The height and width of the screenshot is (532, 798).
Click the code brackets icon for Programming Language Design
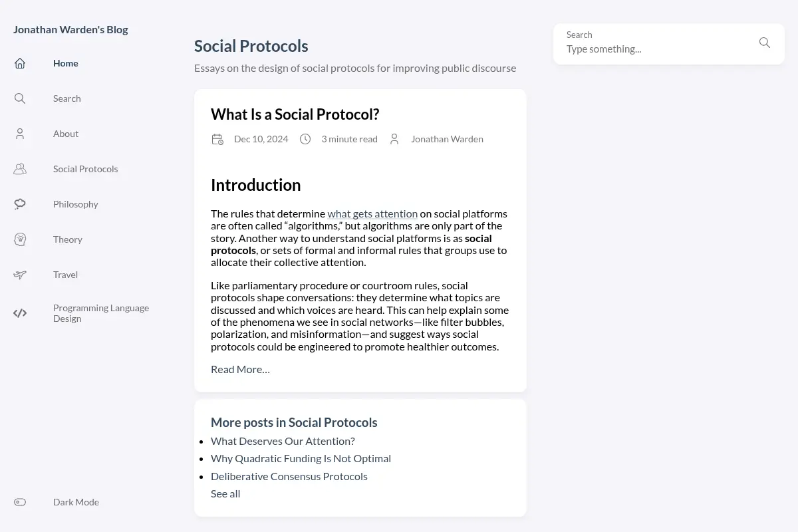(20, 313)
